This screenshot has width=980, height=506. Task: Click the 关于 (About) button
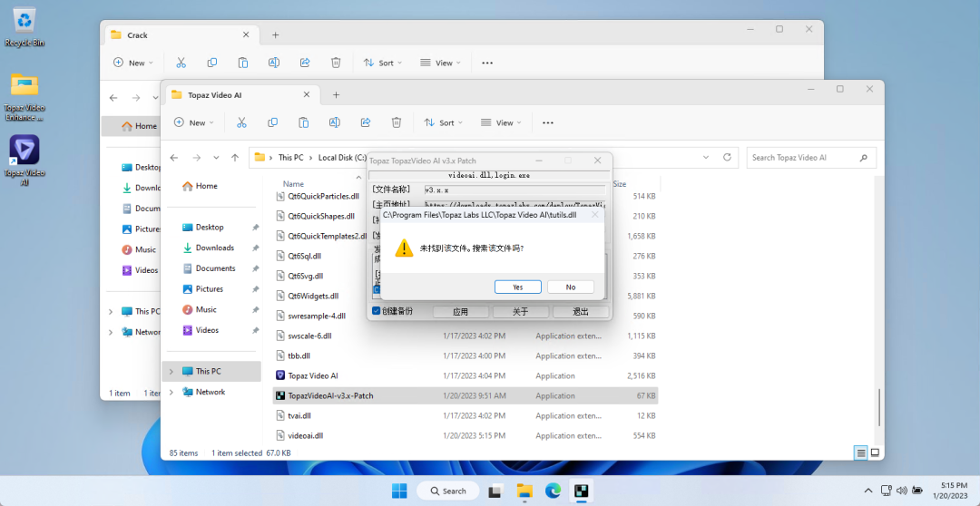[x=521, y=311]
